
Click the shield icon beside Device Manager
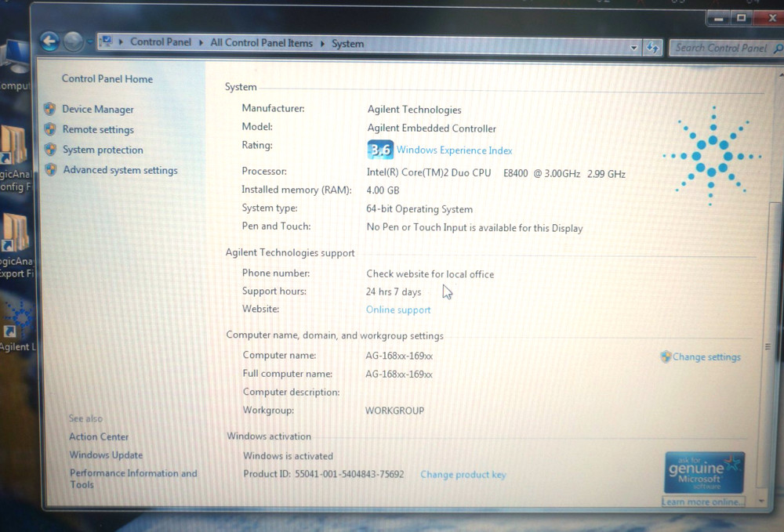coord(49,108)
